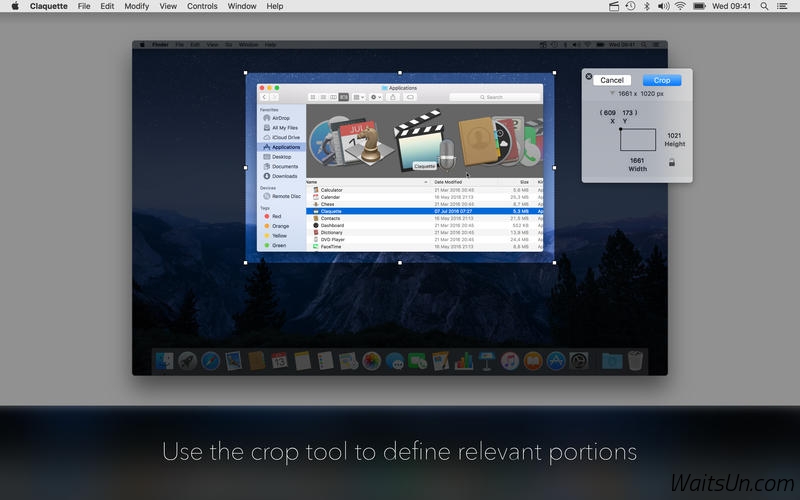Open Time Machine from the menu bar
800x500 pixels.
[630, 6]
